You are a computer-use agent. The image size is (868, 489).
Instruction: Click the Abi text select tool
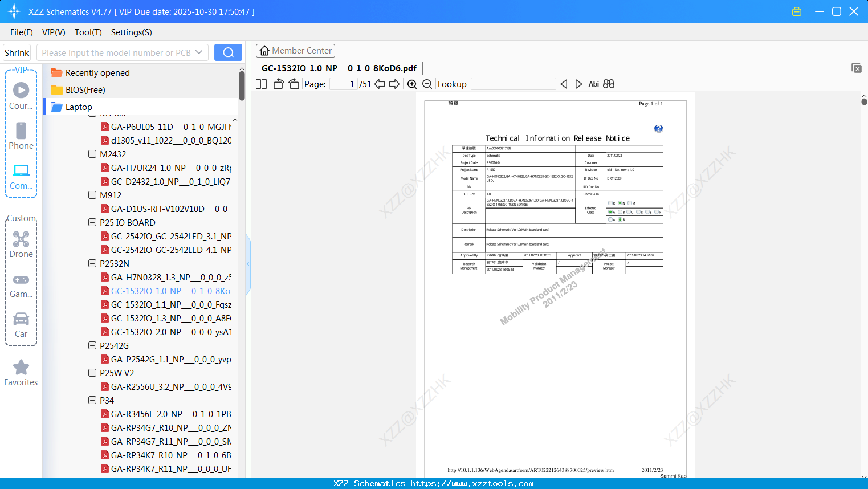point(593,84)
